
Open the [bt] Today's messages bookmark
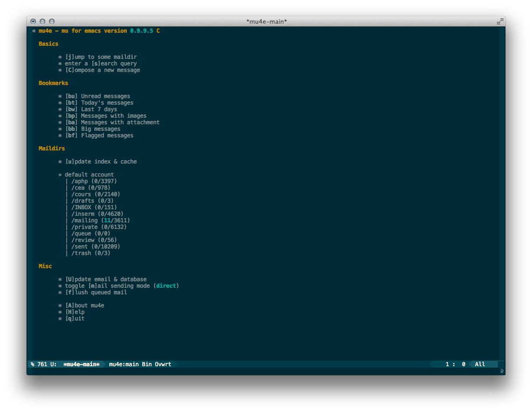[x=99, y=103]
